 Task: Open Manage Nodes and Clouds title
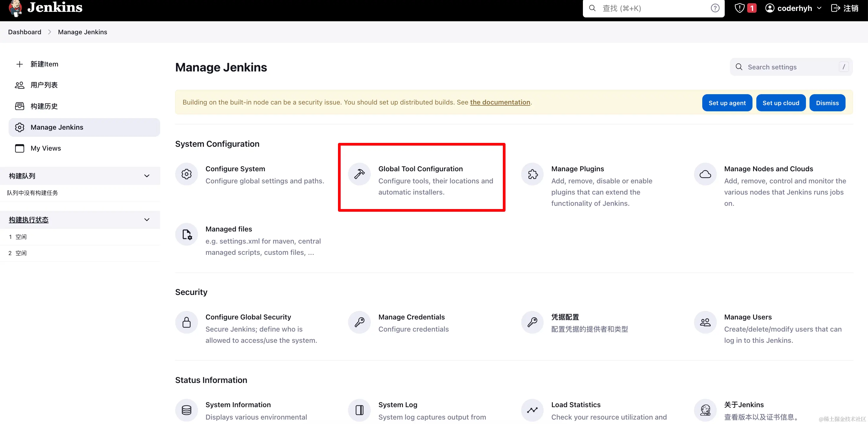[769, 169]
